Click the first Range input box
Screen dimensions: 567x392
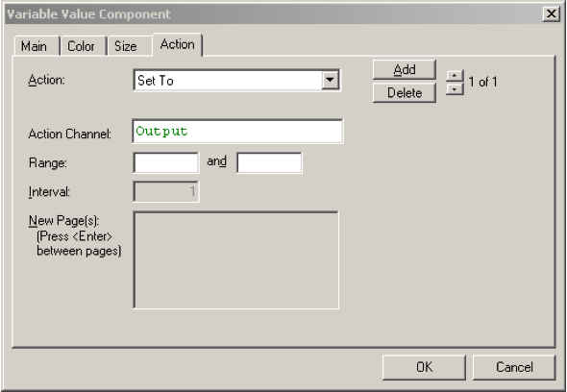click(166, 162)
